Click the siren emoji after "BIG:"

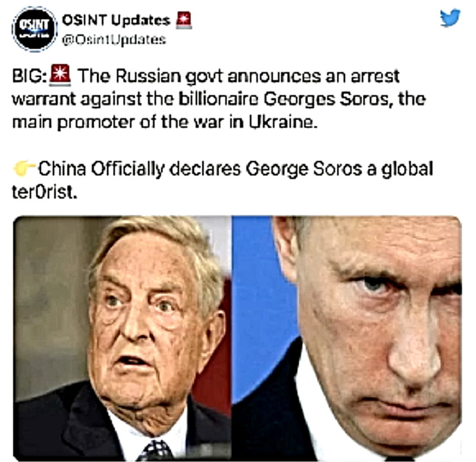tap(60, 75)
